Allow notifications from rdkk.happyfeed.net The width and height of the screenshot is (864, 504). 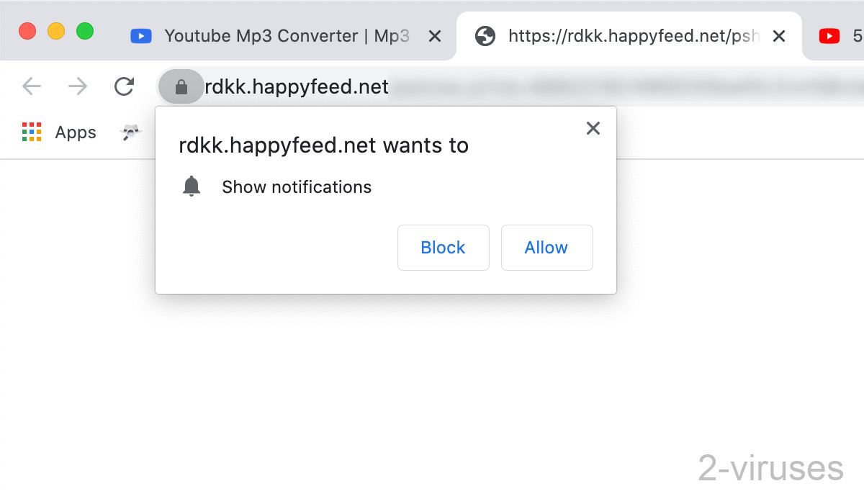(x=546, y=247)
